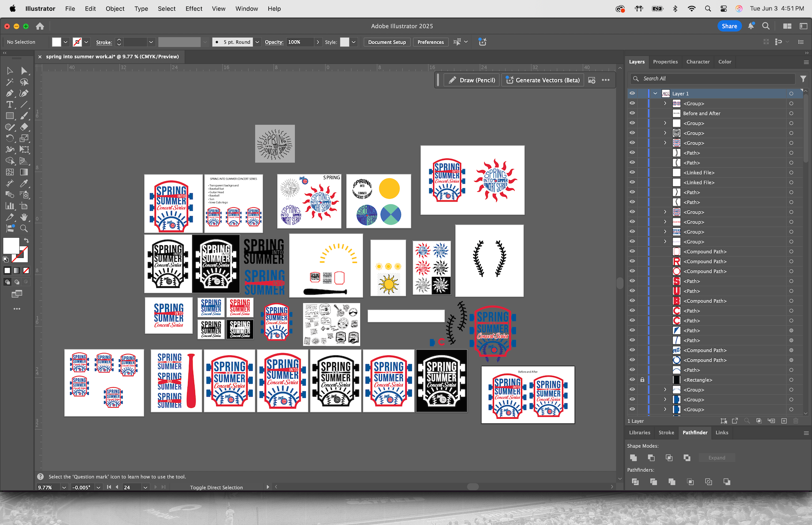Choose the Rotate tool
This screenshot has width=812, height=525.
9,139
